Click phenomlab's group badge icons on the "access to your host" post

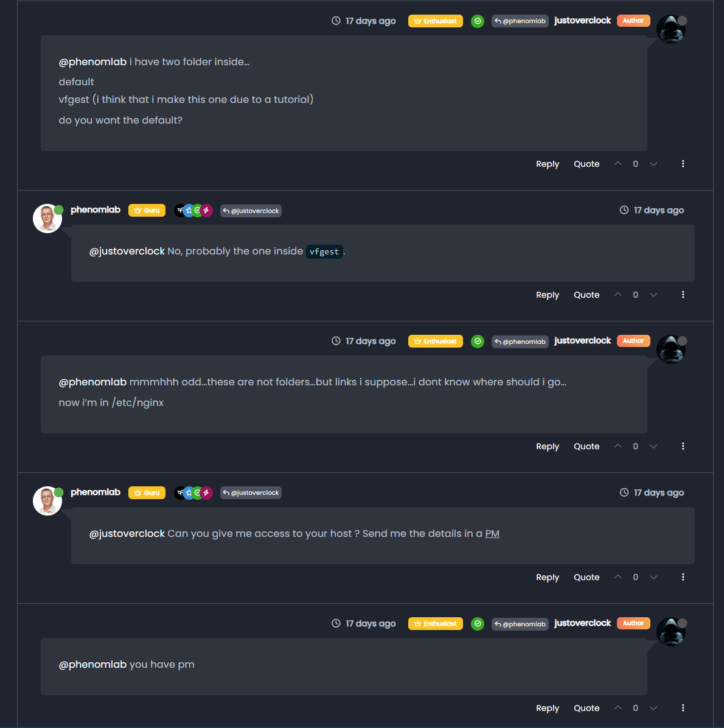(193, 493)
